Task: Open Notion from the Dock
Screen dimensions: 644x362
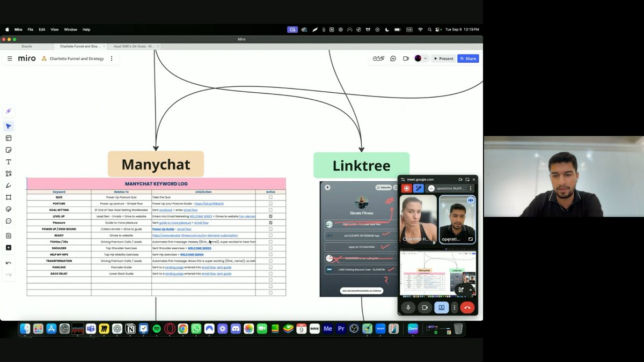Action: (130, 329)
